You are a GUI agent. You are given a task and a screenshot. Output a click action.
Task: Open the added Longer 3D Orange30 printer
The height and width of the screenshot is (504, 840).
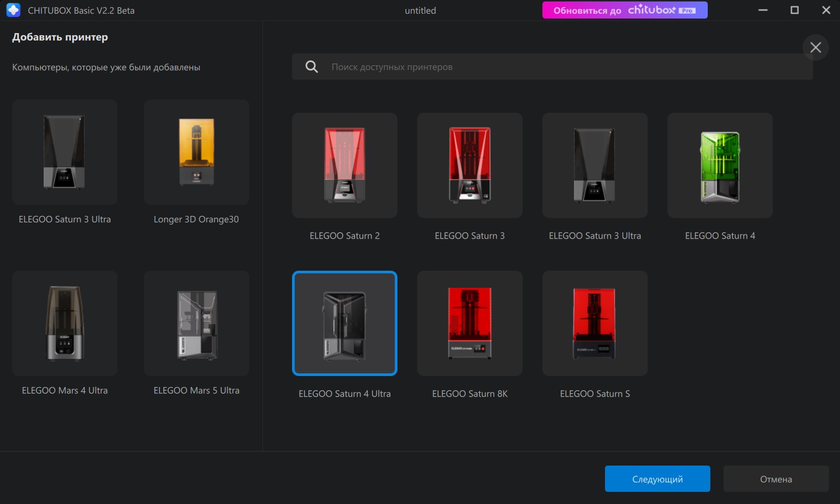tap(196, 152)
